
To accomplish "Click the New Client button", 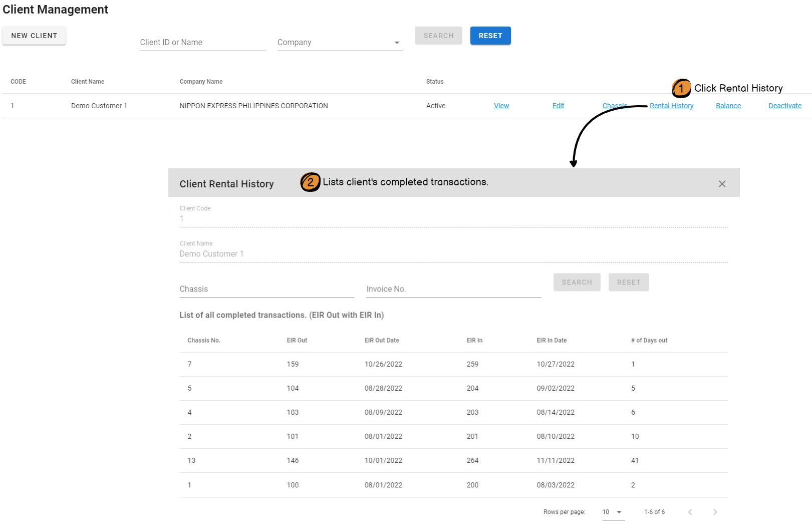I will (34, 36).
